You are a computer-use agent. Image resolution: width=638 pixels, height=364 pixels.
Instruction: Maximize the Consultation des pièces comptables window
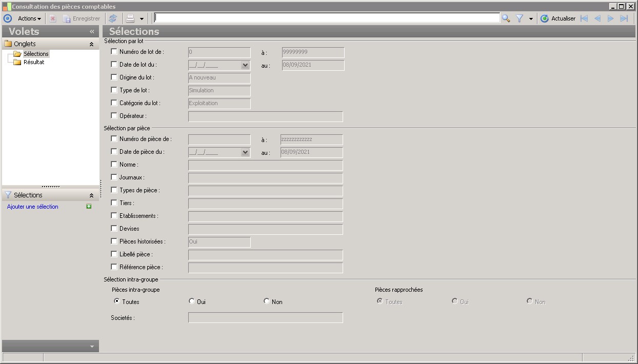tap(622, 7)
